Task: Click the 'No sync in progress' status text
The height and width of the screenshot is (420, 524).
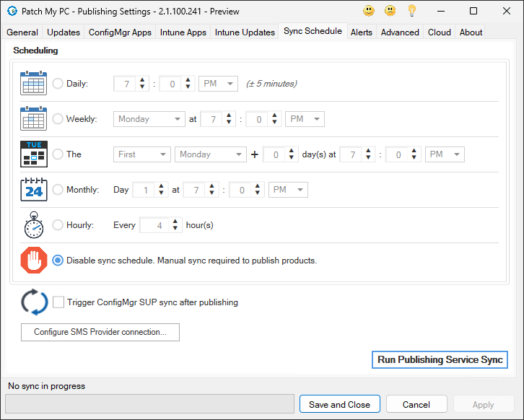Action: [46, 386]
